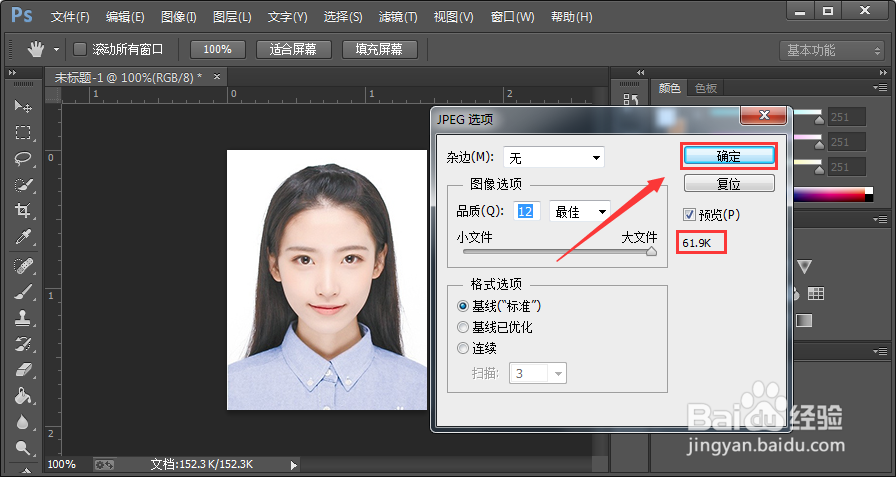This screenshot has height=477, width=896.
Task: Expand the toolbox double-arrow at top left
Action: click(x=13, y=73)
